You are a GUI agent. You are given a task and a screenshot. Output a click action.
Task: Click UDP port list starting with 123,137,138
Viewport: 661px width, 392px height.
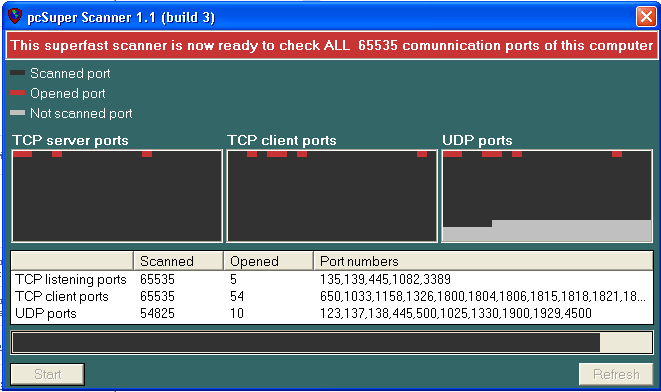tap(456, 314)
